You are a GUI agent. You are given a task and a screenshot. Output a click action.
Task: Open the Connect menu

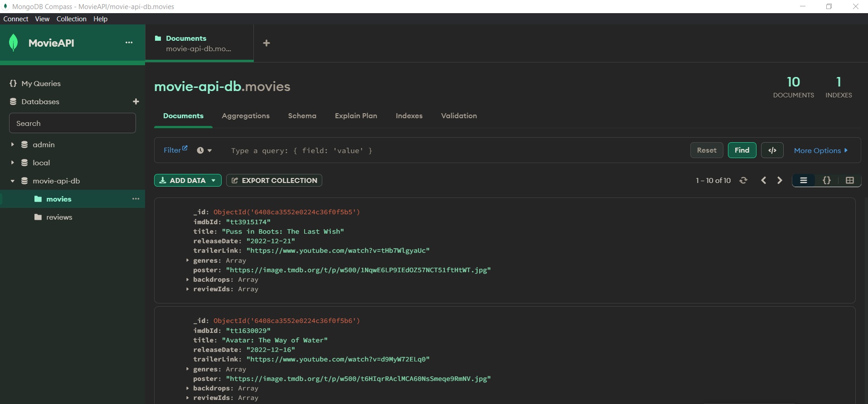[16, 19]
